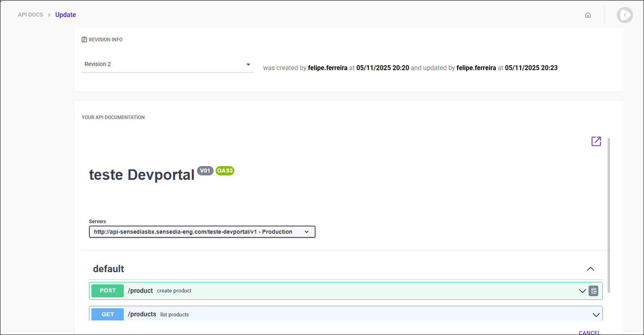644x335 pixels.
Task: Click the blue GET method button
Action: pyautogui.click(x=108, y=314)
